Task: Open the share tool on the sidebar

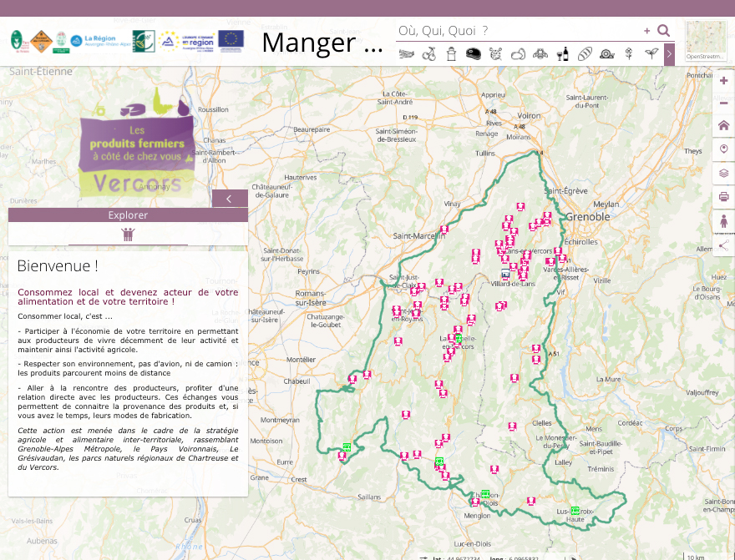Action: pyautogui.click(x=723, y=245)
